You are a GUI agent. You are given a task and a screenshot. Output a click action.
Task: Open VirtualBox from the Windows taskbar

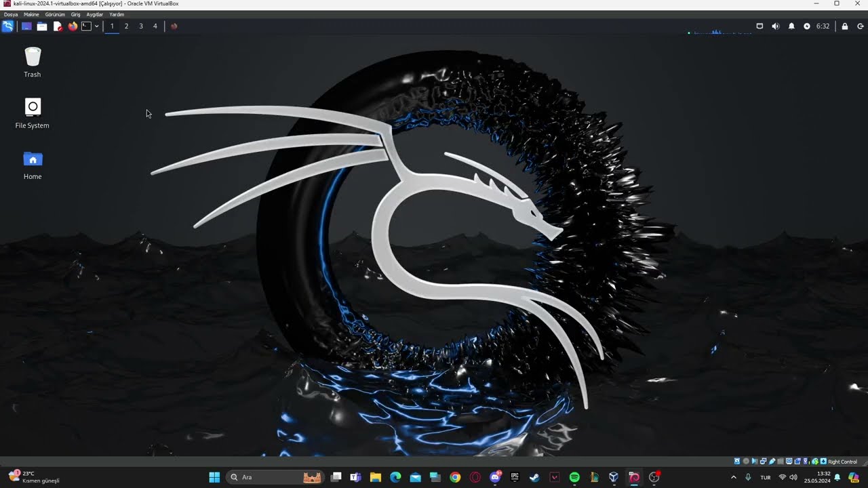click(x=614, y=477)
